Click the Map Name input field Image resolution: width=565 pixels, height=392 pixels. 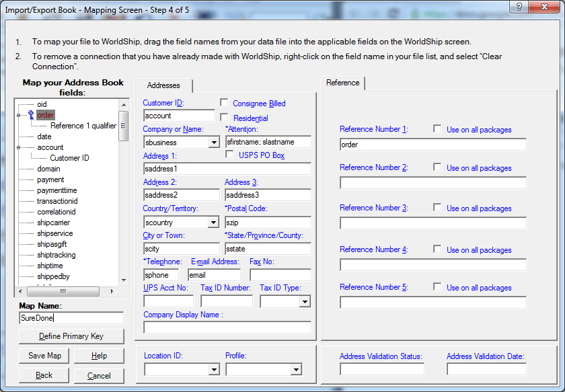pyautogui.click(x=71, y=317)
